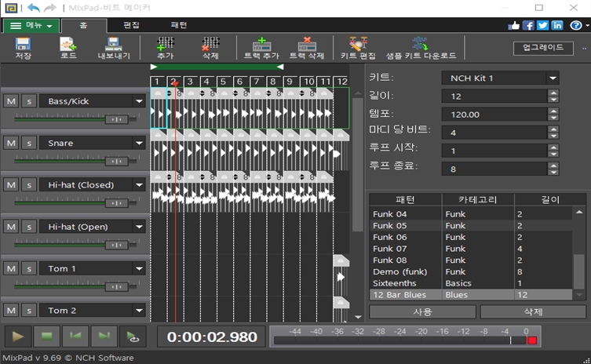Adjust the Bass/Kick volume slider
Image resolution: width=591 pixels, height=364 pixels.
(x=116, y=119)
